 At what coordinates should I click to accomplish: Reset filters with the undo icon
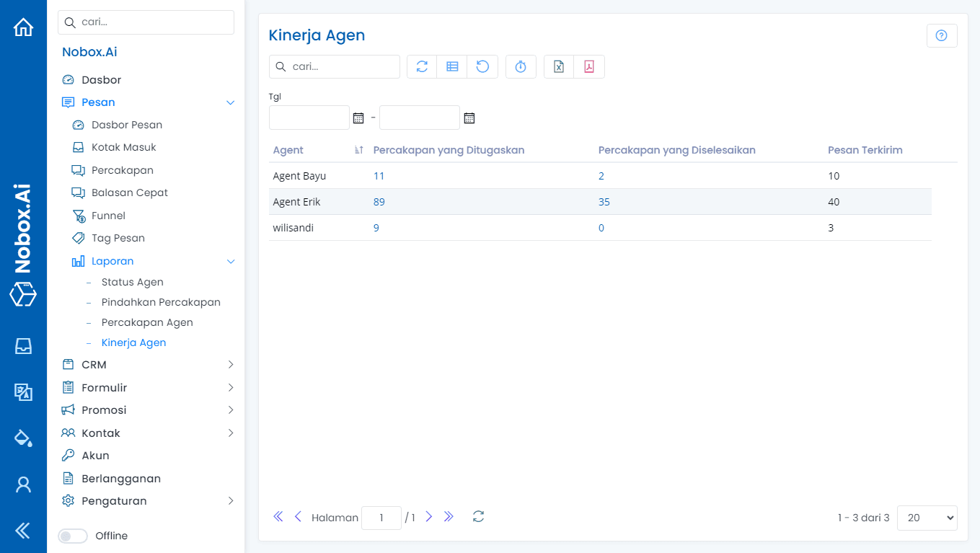click(x=482, y=66)
